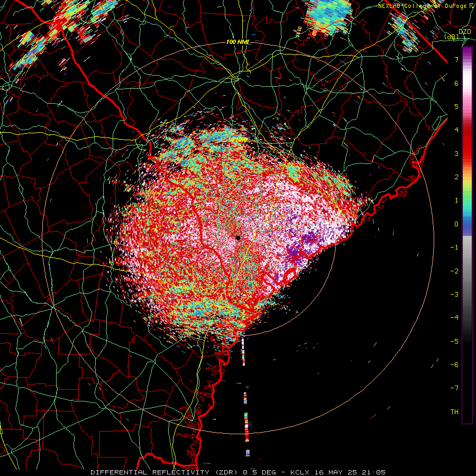Click the "3" value on the color scale
476x476 pixels.
click(x=456, y=153)
